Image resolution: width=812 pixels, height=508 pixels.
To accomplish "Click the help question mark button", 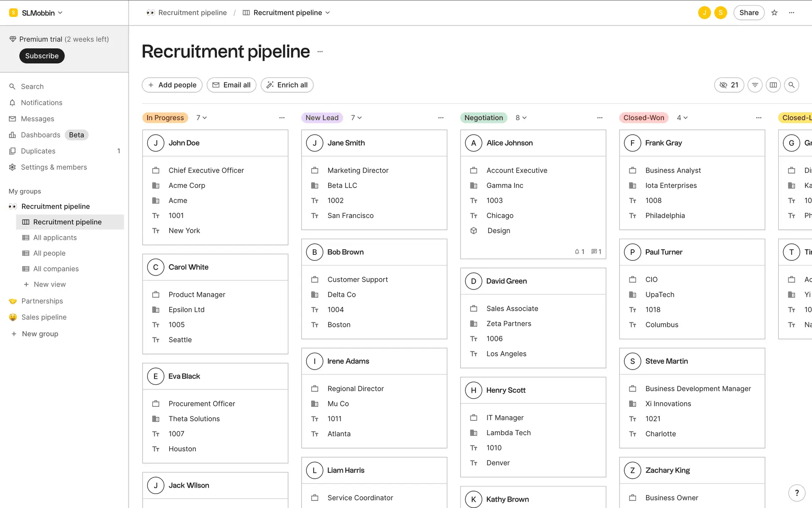I will [x=797, y=493].
